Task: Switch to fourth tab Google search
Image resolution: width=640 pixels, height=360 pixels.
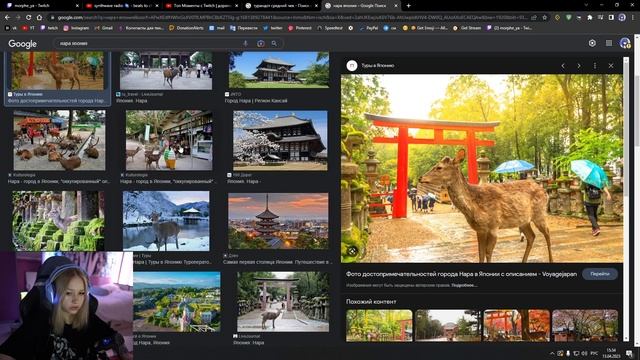Action: (281, 6)
